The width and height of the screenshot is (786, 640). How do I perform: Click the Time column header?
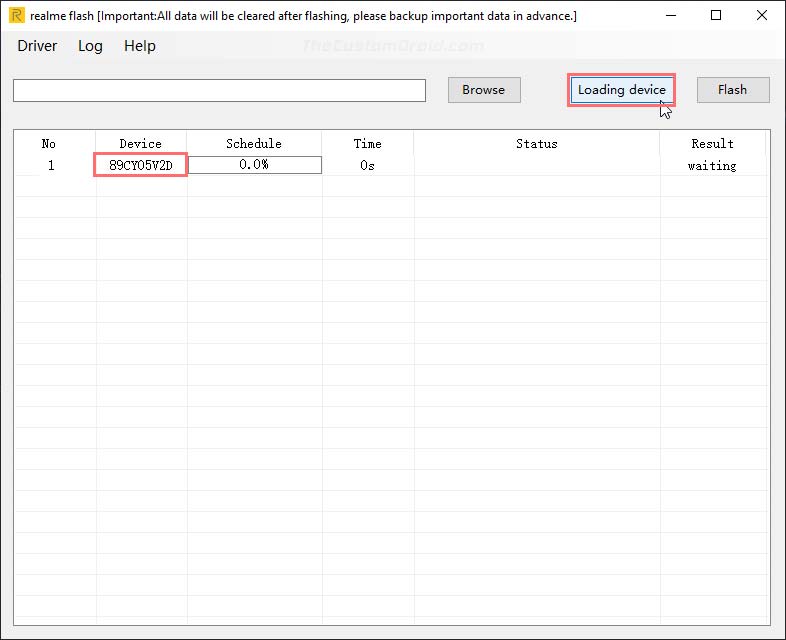coord(367,144)
